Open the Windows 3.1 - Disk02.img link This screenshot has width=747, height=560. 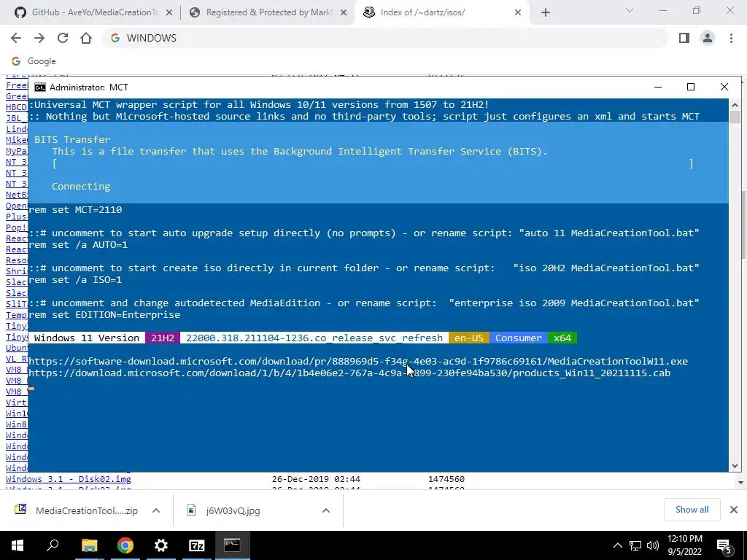tap(68, 479)
